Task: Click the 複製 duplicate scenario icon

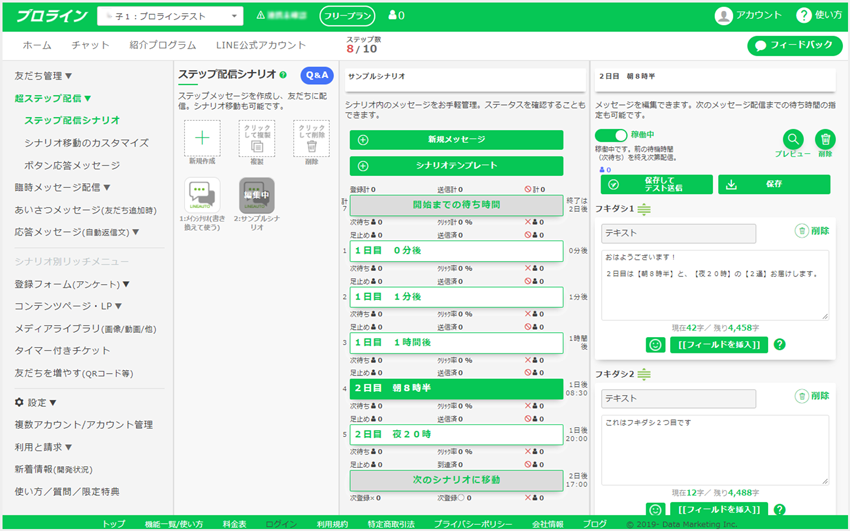Action: [257, 138]
